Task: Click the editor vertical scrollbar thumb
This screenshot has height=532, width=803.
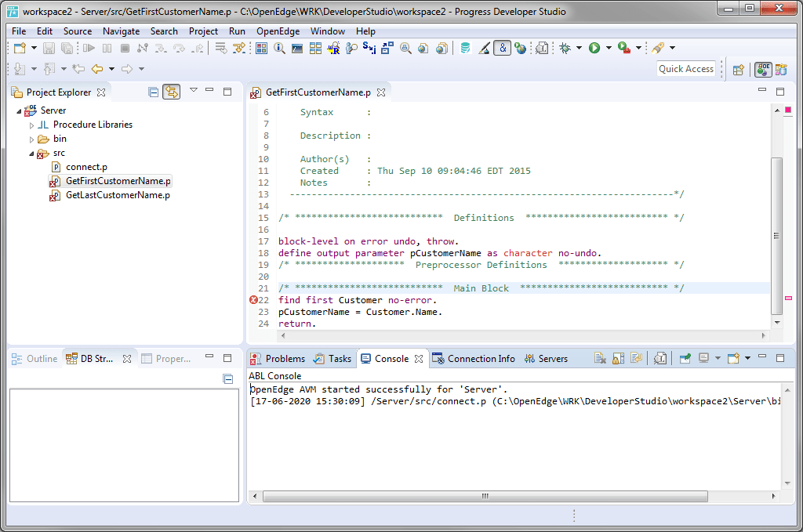Action: pyautogui.click(x=777, y=236)
